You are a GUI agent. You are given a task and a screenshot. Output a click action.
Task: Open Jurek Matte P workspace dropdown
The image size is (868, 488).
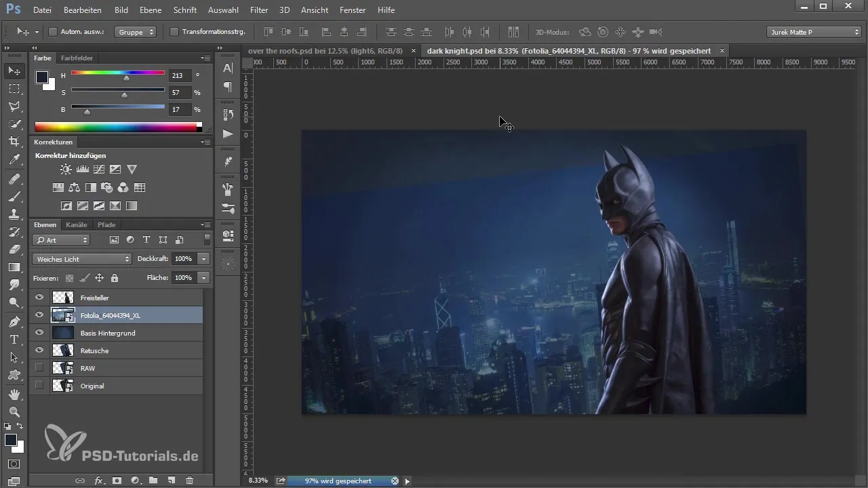tap(814, 32)
